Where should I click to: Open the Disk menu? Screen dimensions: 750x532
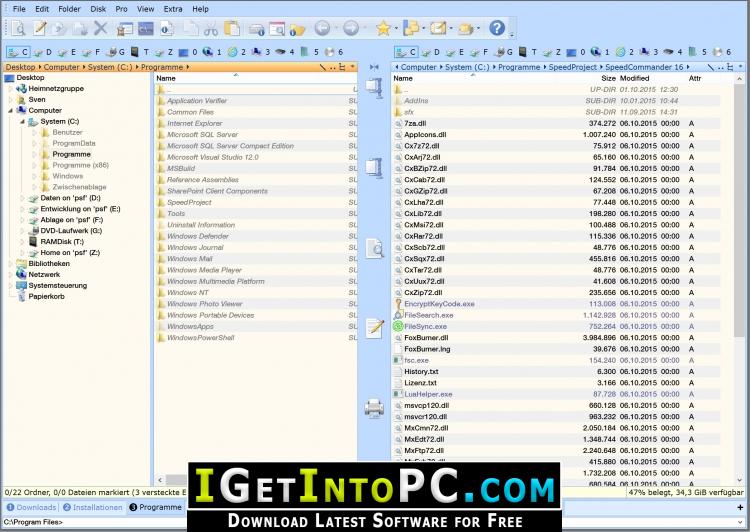coord(98,9)
